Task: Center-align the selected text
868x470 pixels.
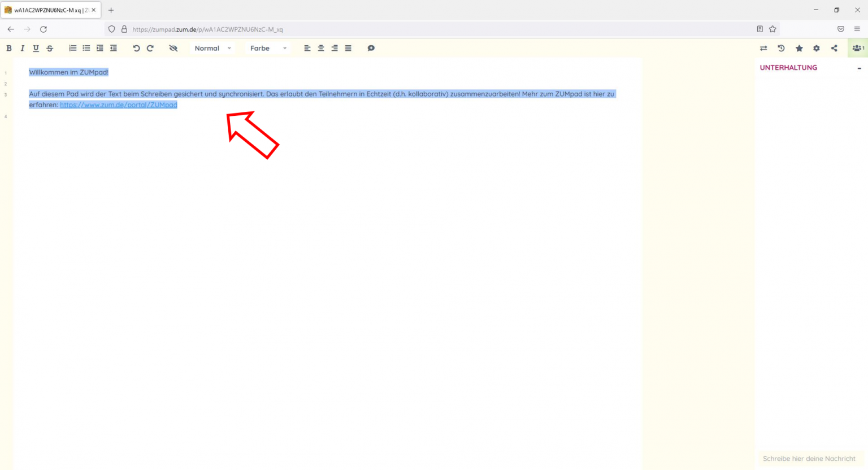Action: (321, 49)
